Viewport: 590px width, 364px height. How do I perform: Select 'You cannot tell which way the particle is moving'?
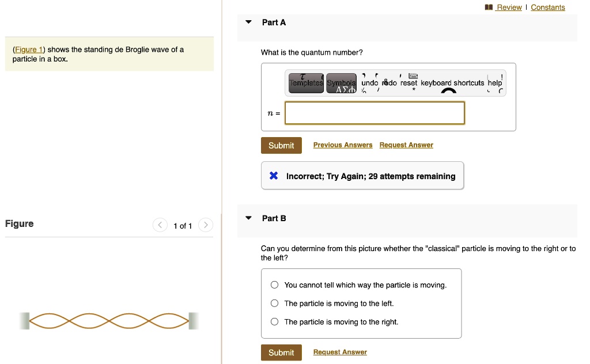[274, 285]
